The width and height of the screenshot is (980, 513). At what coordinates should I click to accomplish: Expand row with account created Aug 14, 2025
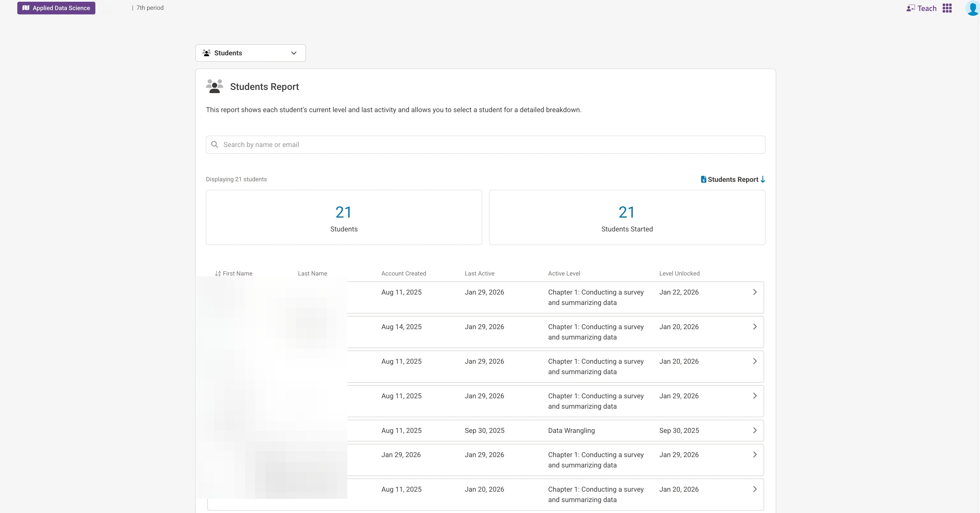(755, 327)
